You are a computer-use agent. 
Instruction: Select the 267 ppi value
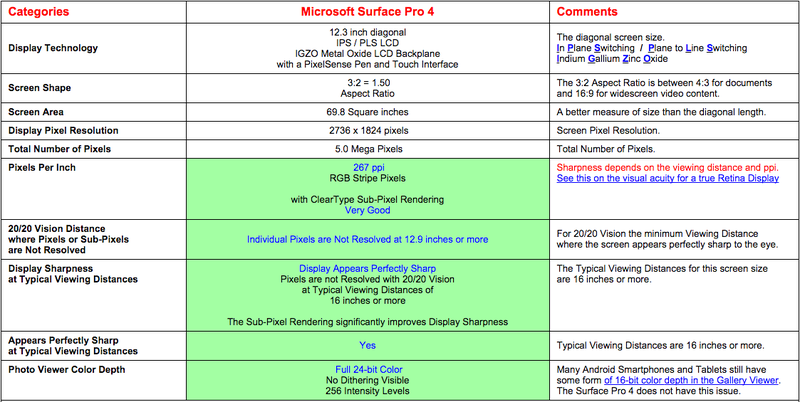[x=368, y=167]
